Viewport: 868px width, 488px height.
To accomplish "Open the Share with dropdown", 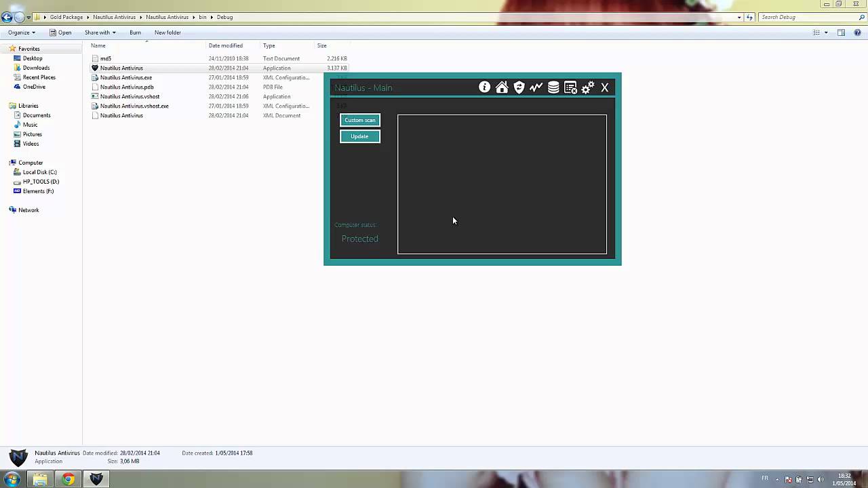I will tap(100, 33).
